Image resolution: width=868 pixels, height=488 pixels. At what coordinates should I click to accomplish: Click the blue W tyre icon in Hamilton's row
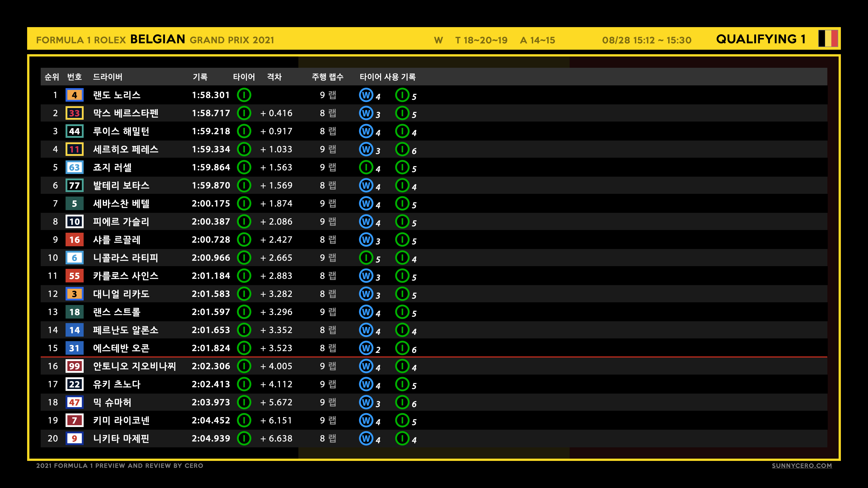point(366,131)
